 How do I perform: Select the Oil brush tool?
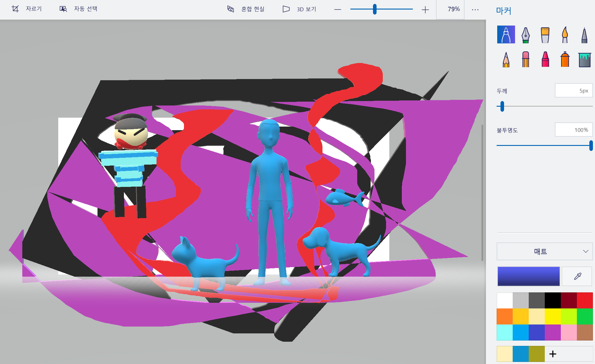tap(545, 35)
